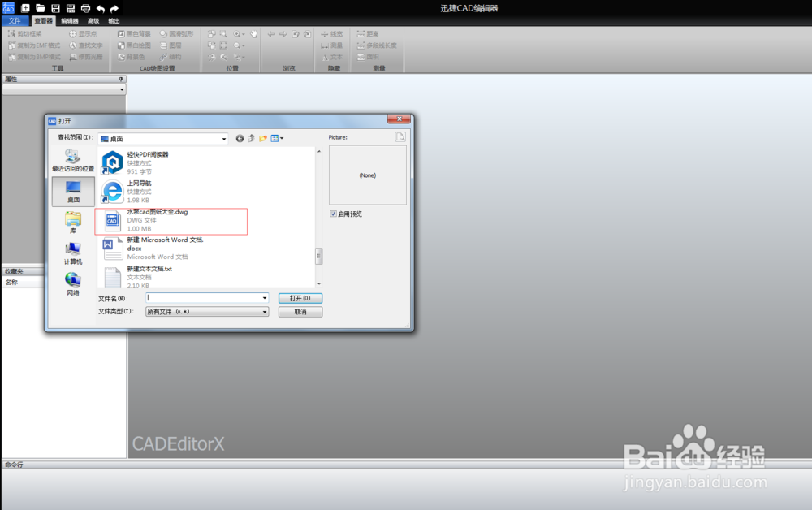Click the next view right arrow
Screen dimensions: 812x510
point(283,34)
